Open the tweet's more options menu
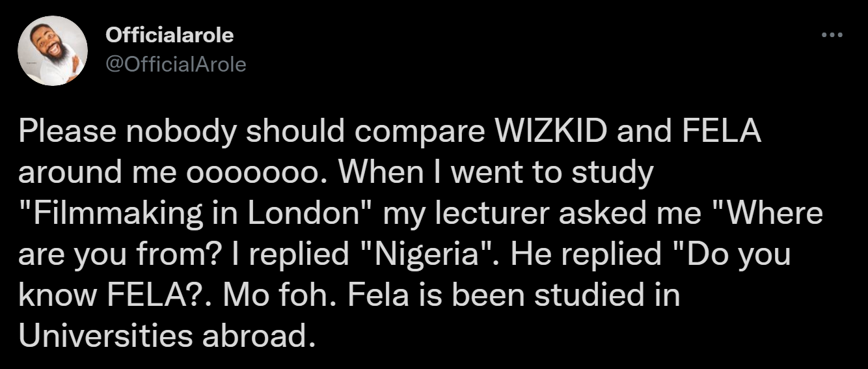This screenshot has width=868, height=369. click(832, 34)
